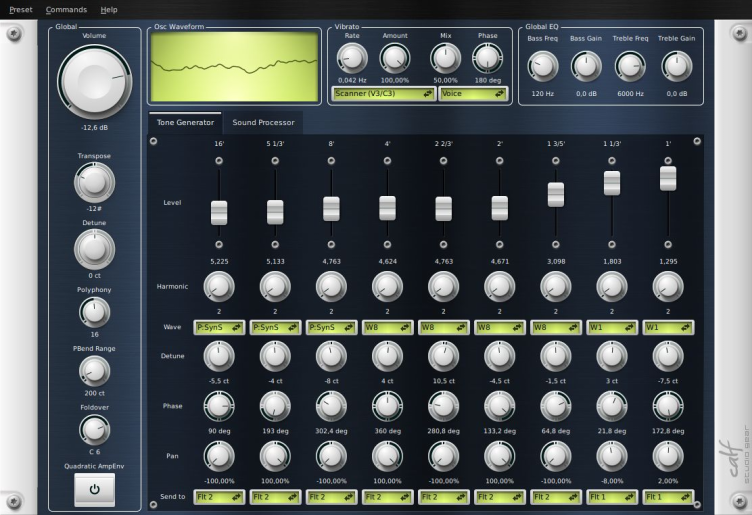This screenshot has height=515, width=752.
Task: Toggle the Quadratic AmpEnv power button
Action: (x=94, y=490)
